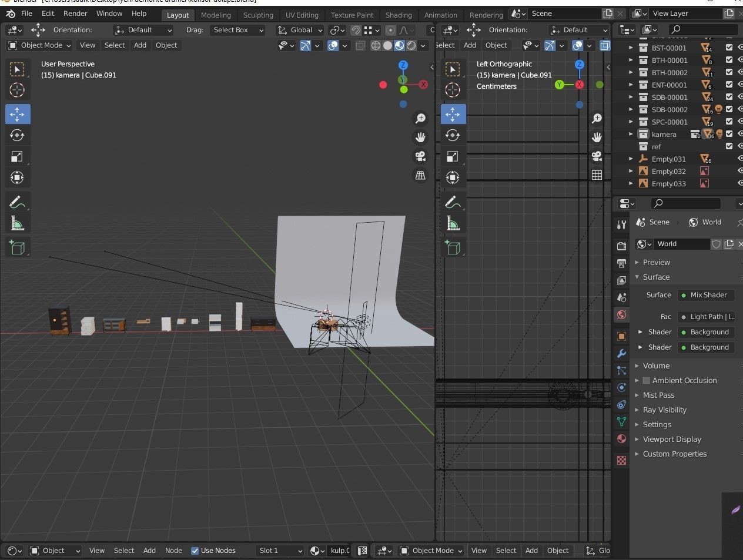
Task: Switch to the Modeling workspace tab
Action: [x=216, y=15]
